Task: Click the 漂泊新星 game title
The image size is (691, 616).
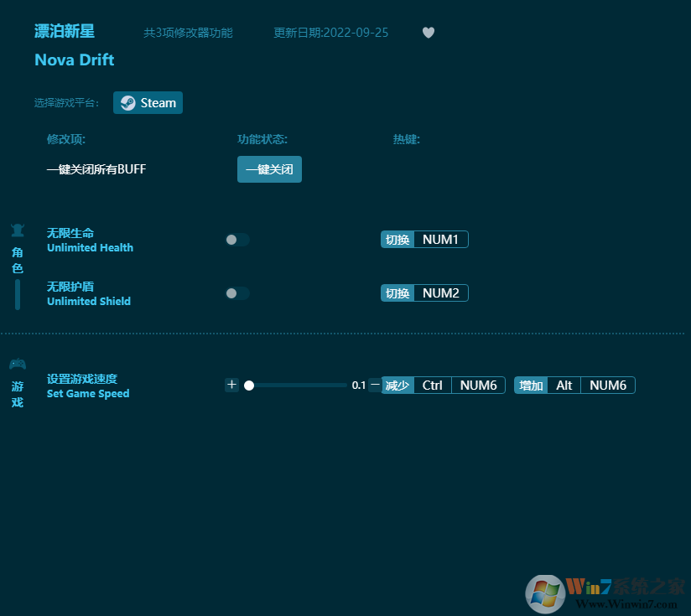Action: point(65,31)
